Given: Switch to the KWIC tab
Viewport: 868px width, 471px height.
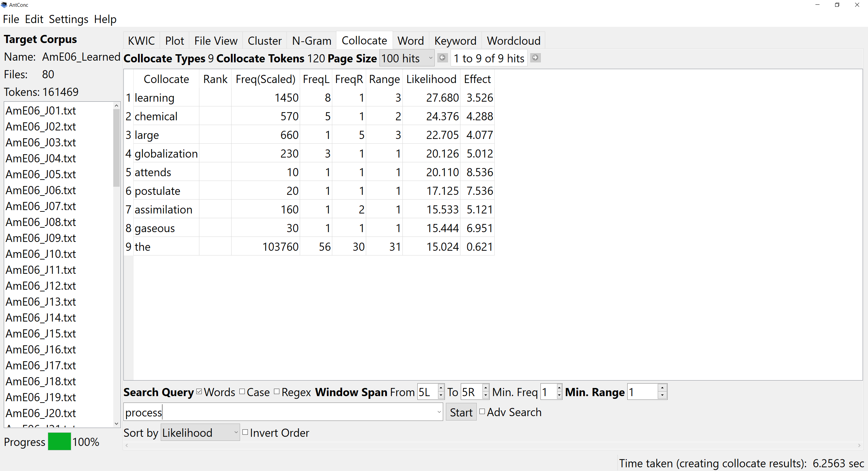Looking at the screenshot, I should 141,41.
